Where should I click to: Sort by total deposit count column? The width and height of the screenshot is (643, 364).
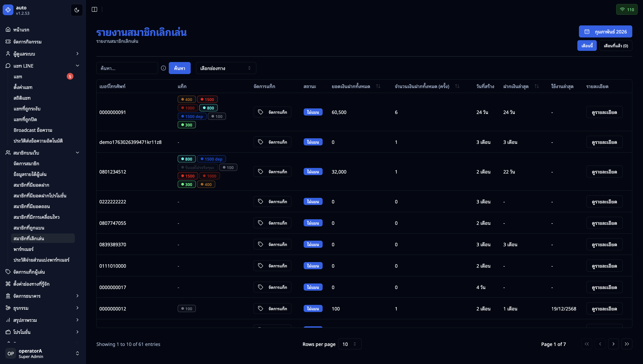pos(457,86)
